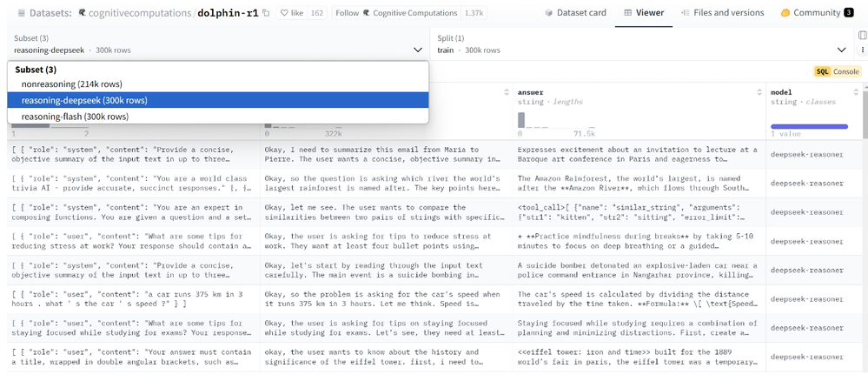Follow Cognitive Computations organization
Screen dimensions: 868x388
pyautogui.click(x=396, y=13)
